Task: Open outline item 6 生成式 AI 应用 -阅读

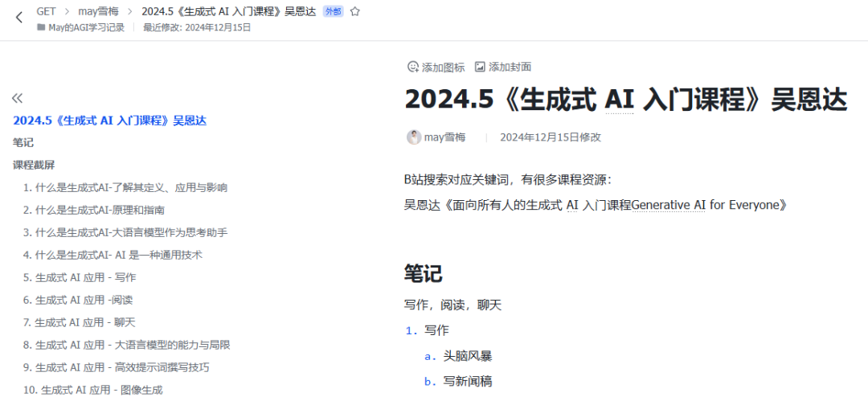Action: point(78,301)
